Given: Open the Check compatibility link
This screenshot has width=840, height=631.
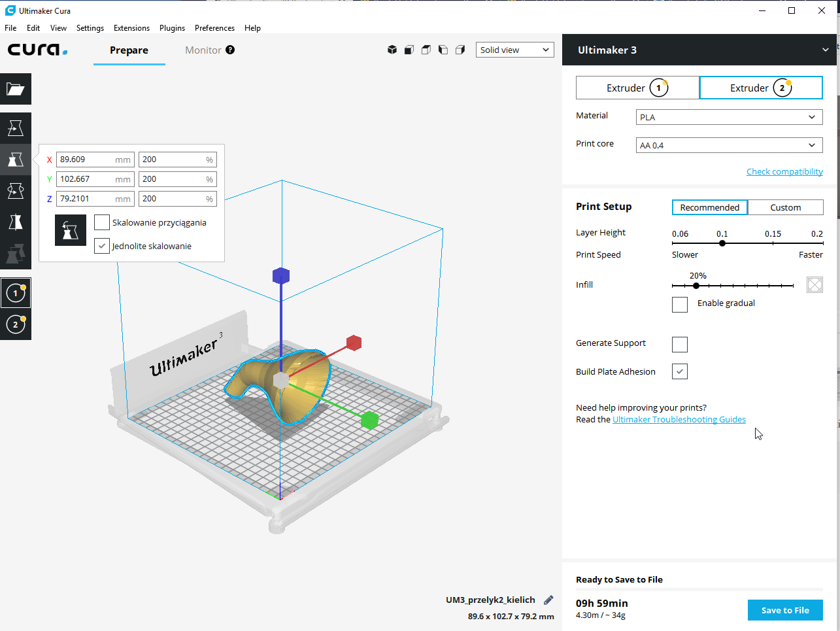Looking at the screenshot, I should (x=784, y=171).
